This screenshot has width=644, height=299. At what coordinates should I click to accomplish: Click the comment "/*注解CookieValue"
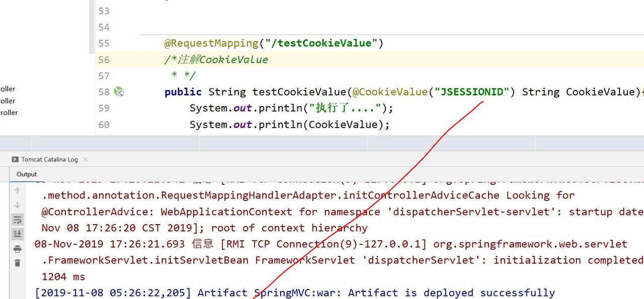[216, 60]
